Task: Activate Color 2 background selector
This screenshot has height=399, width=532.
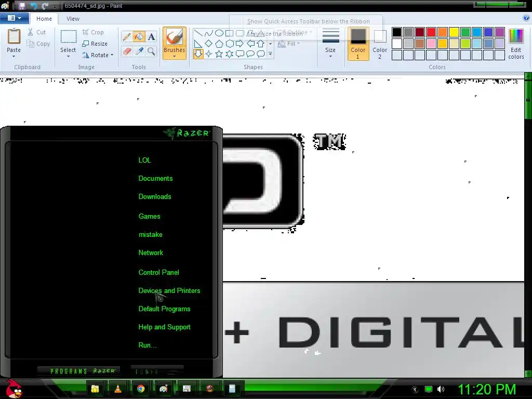Action: (x=380, y=44)
